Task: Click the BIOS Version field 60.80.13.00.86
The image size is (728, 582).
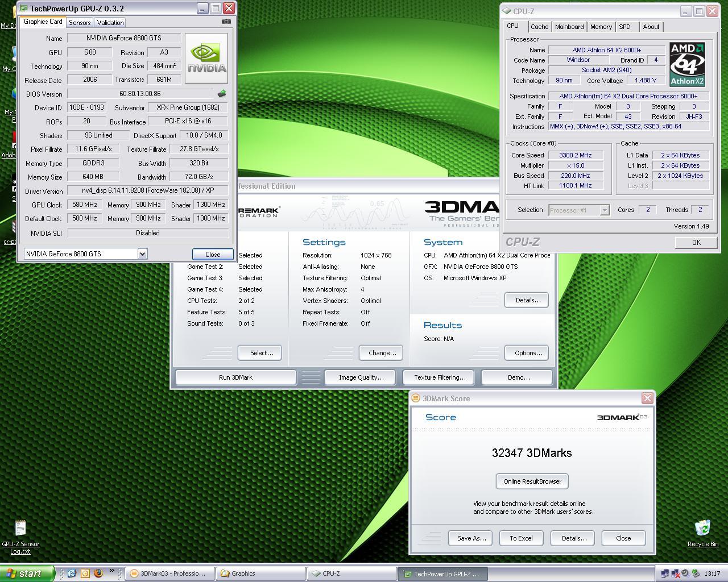Action: 140,94
